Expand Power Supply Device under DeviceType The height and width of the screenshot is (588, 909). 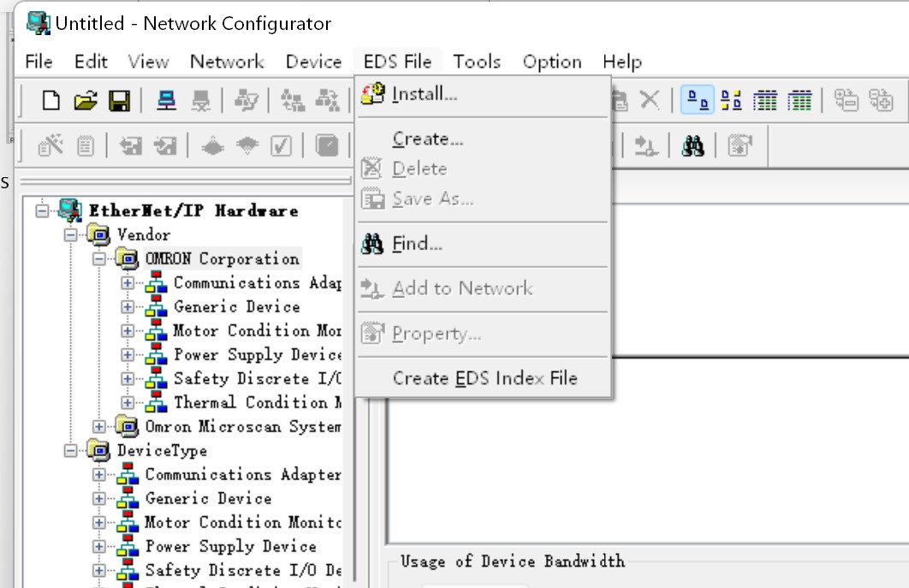coord(99,546)
